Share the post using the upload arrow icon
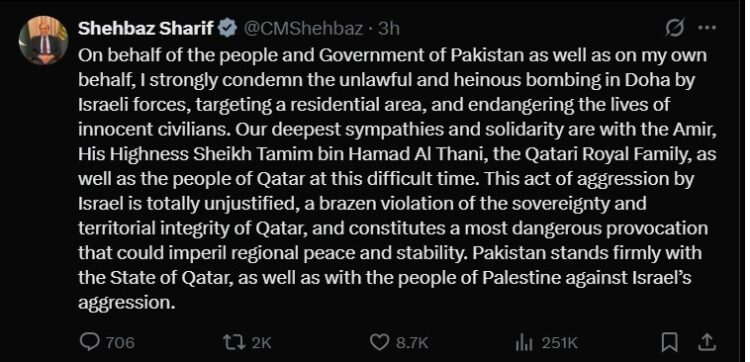Image resolution: width=750 pixels, height=362 pixels. click(708, 342)
